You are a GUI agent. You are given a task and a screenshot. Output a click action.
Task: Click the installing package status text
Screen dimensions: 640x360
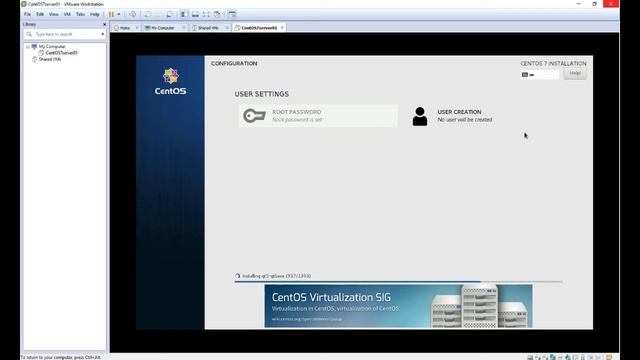coord(276,276)
